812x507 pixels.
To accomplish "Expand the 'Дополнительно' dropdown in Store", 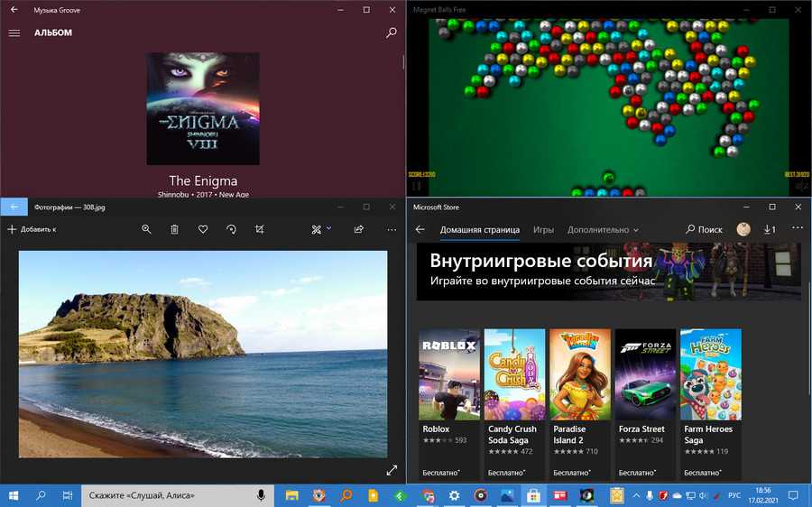I will (x=602, y=229).
